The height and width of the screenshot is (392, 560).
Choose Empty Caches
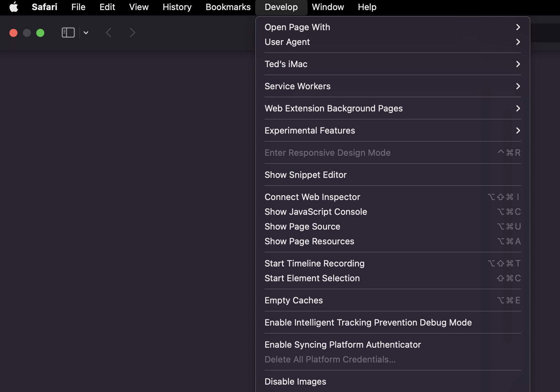click(392, 300)
